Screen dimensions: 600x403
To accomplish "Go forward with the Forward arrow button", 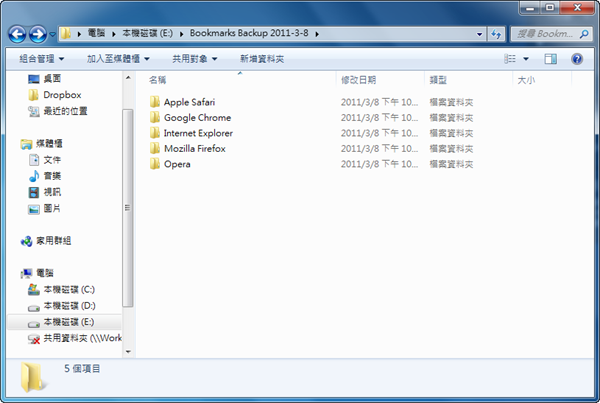I will point(38,34).
